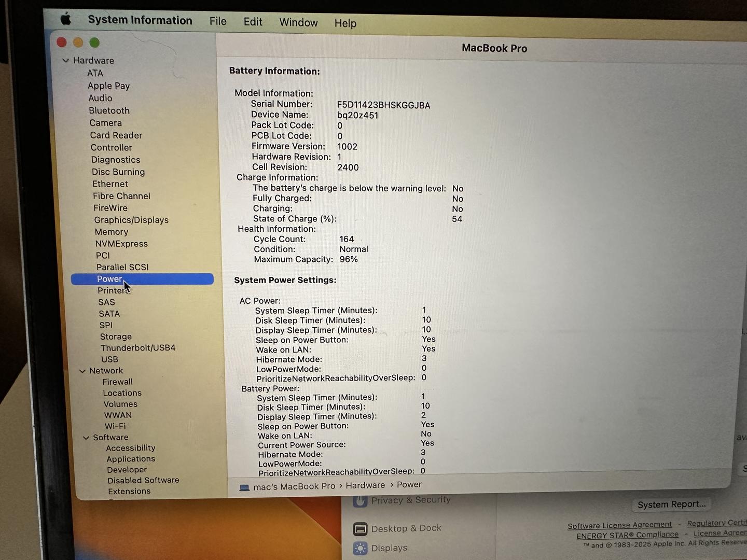Select SPI in the sidebar
Image resolution: width=747 pixels, height=560 pixels.
point(106,325)
